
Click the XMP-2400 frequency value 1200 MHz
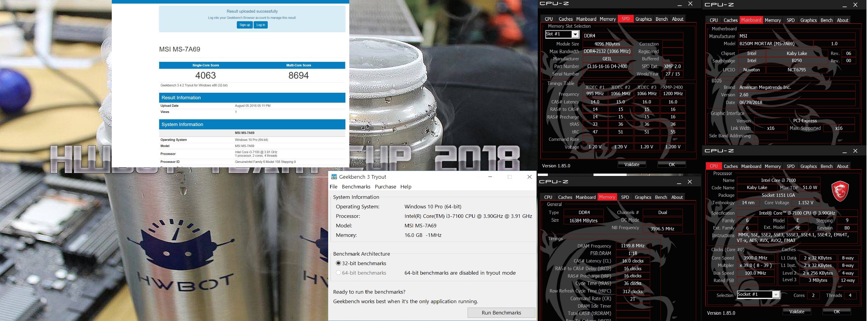pyautogui.click(x=673, y=94)
